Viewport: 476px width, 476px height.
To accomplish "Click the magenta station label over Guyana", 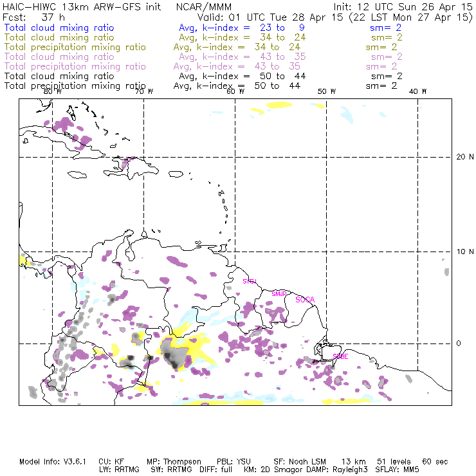I will pyautogui.click(x=250, y=281).
